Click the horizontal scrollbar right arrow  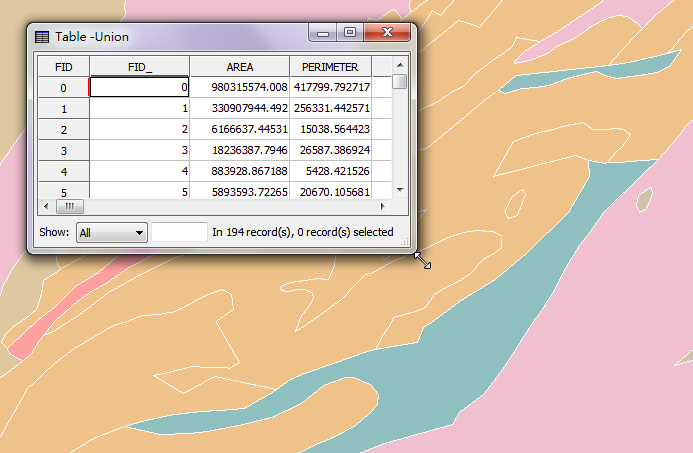(383, 206)
